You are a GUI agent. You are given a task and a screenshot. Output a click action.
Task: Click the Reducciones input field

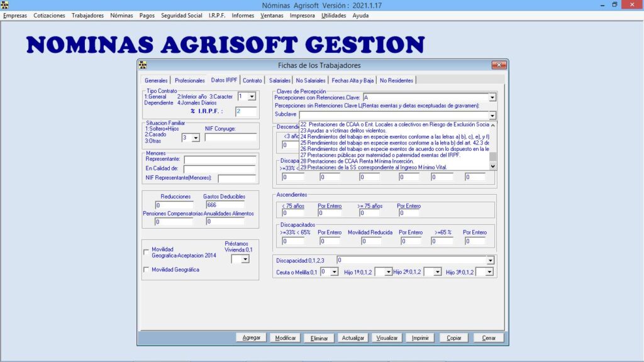click(x=174, y=205)
